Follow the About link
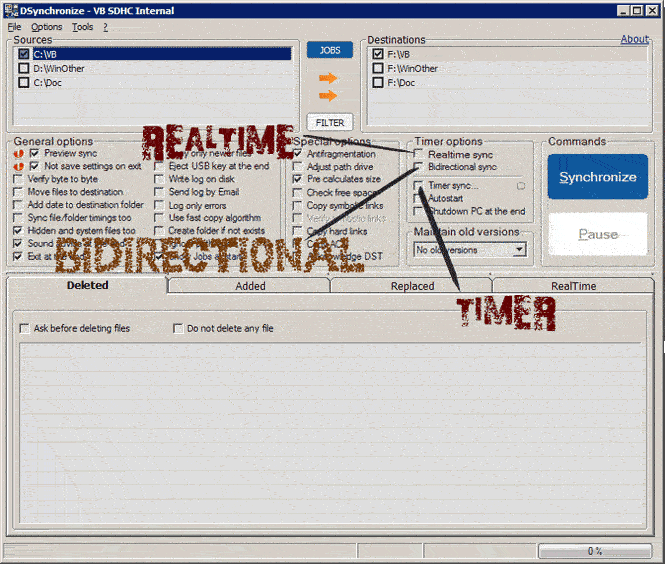Screen dimensions: 665x564 coord(634,39)
